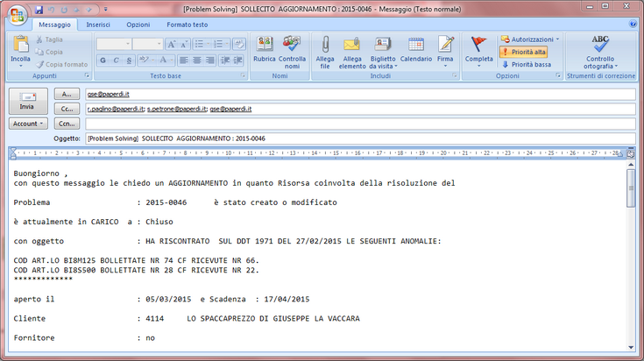Open Appunti group dialog launcher
The width and height of the screenshot is (644, 361).
point(87,75)
